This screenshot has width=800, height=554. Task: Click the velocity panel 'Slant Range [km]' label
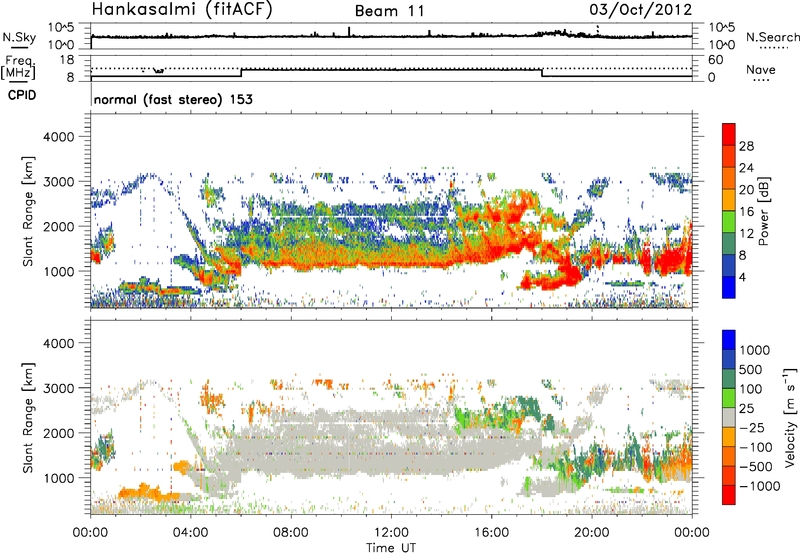tap(28, 417)
